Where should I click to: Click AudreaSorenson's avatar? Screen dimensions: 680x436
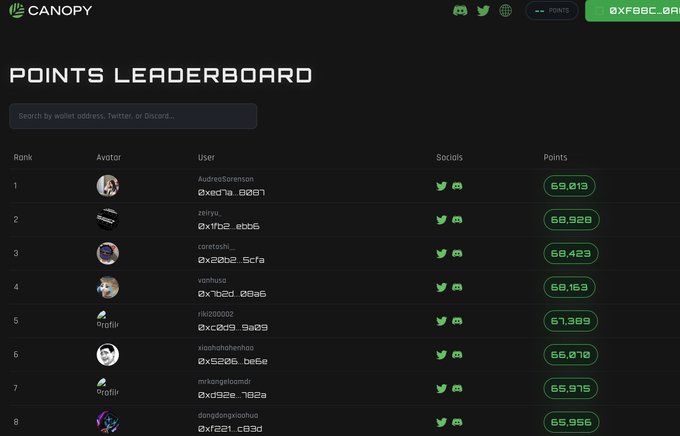pos(108,186)
